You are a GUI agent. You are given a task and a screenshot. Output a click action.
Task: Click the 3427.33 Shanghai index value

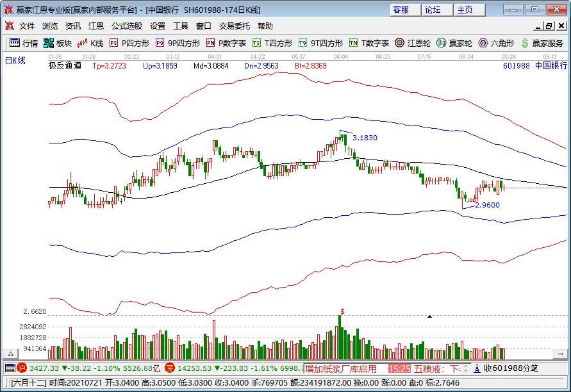click(44, 368)
